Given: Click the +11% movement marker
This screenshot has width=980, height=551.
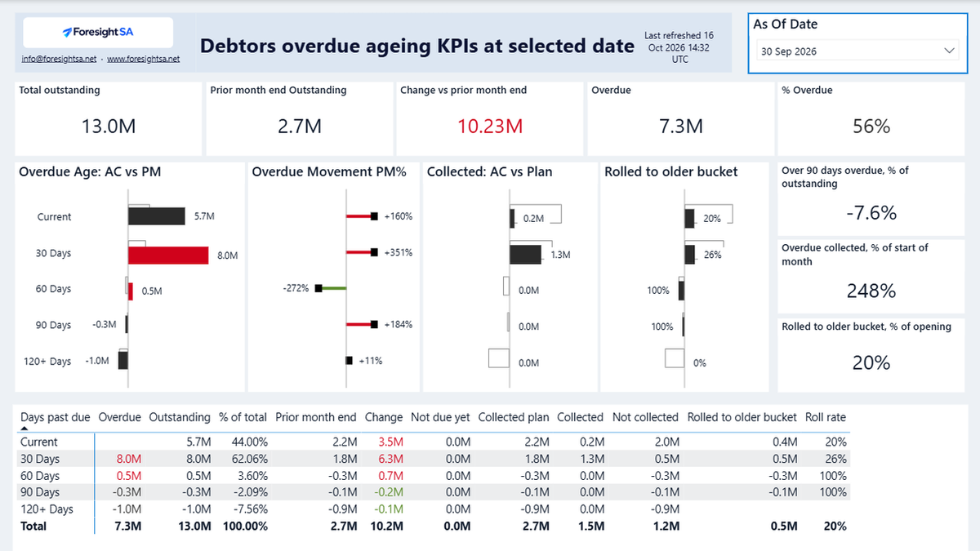Looking at the screenshot, I should tap(350, 360).
